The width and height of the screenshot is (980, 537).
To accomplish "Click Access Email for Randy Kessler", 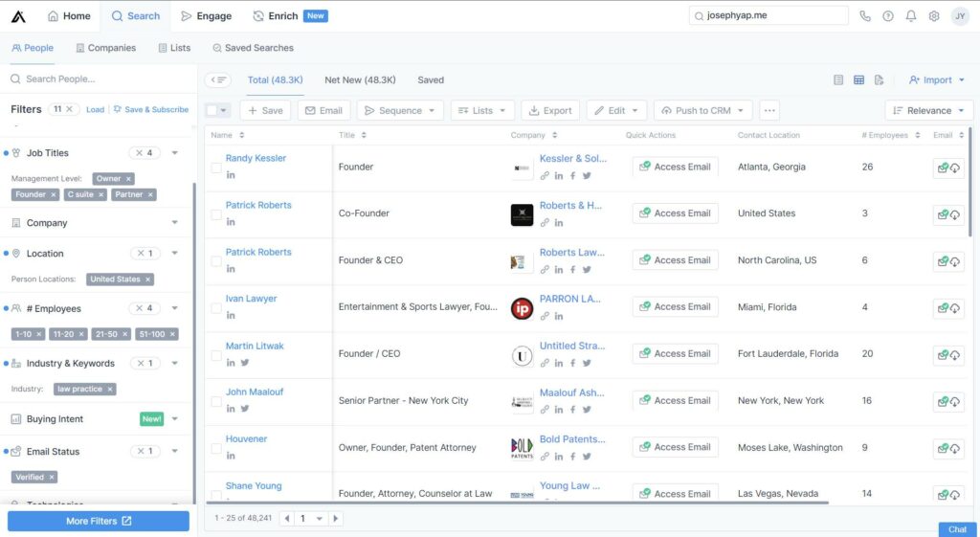I will click(675, 167).
